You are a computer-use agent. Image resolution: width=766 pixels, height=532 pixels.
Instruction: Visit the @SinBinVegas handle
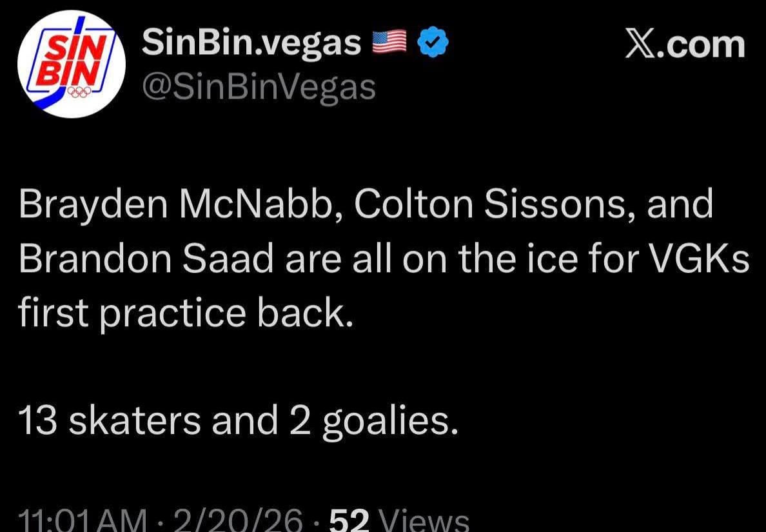(x=258, y=86)
